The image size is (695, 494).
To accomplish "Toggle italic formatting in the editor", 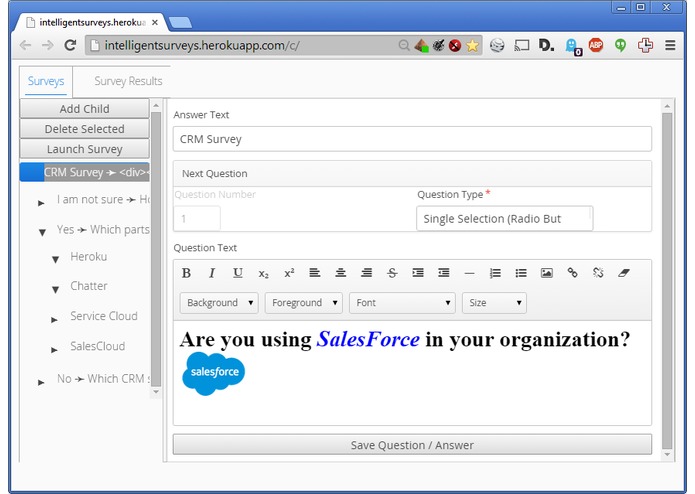I will [212, 273].
